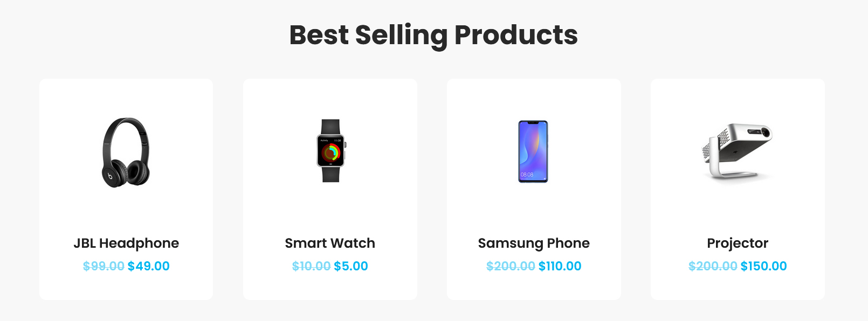This screenshot has width=868, height=321.
Task: Click the crossed-out $200.00 projector price
Action: pyautogui.click(x=713, y=266)
